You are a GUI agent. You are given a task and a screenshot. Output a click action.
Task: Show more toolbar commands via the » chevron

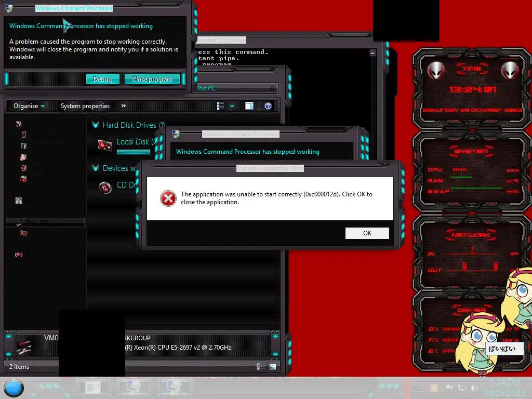[124, 106]
